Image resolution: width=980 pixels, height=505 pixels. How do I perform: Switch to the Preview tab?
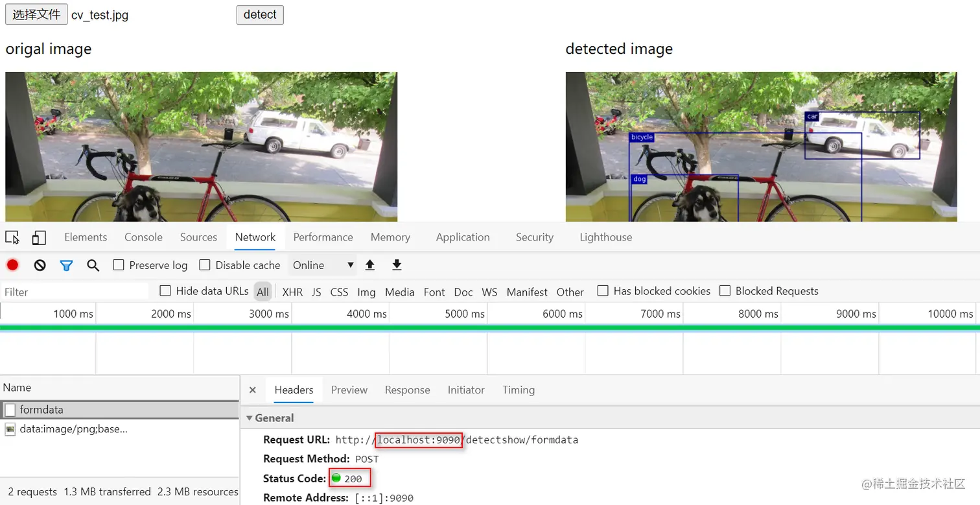pos(349,390)
